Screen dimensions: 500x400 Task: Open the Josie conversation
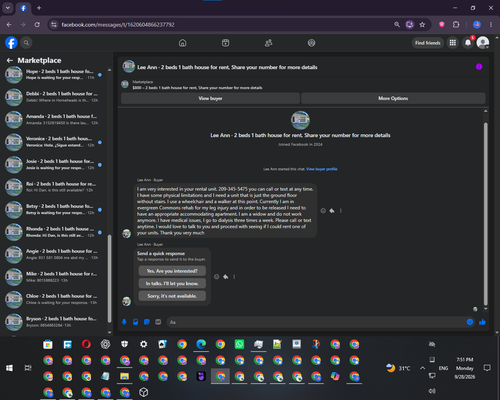point(54,165)
